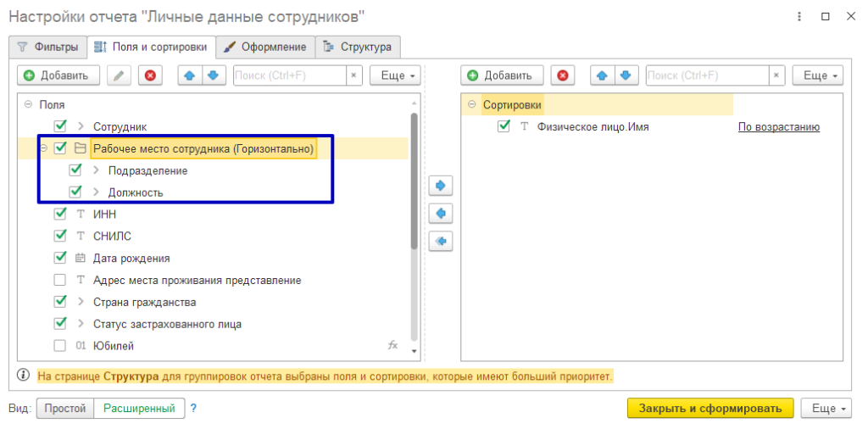Move field up with fields panel arrow
The width and height of the screenshot is (868, 429).
tap(190, 75)
